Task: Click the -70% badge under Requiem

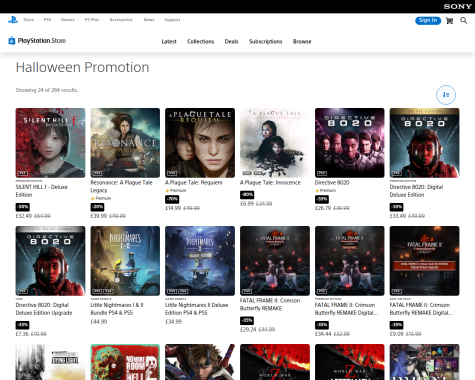Action: (x=172, y=199)
